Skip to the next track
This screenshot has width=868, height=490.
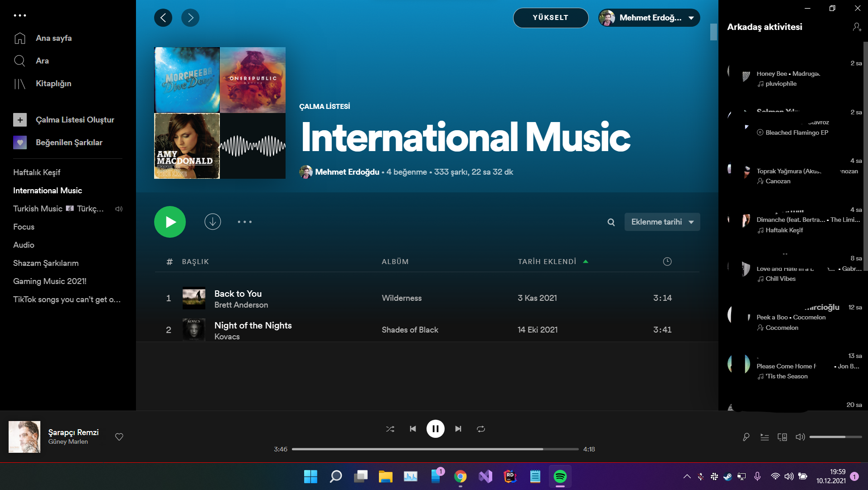point(458,429)
